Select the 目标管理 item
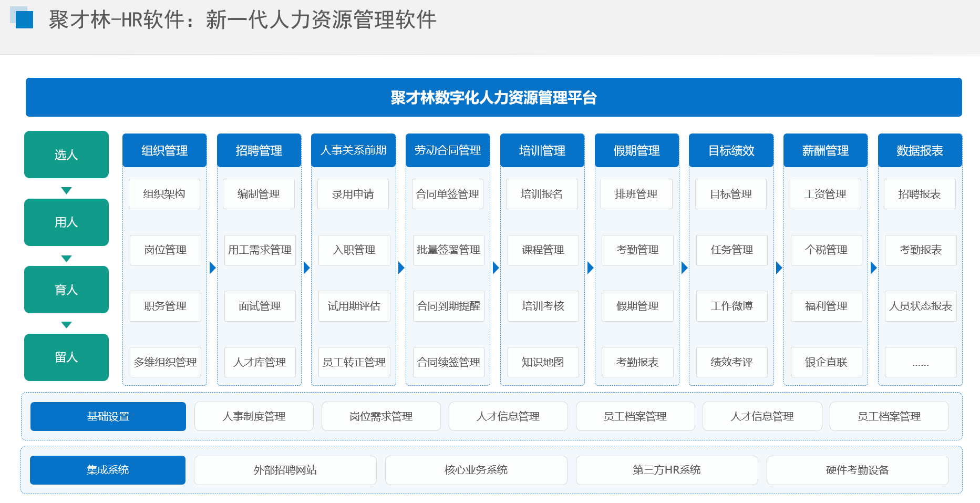980x503 pixels. [731, 194]
